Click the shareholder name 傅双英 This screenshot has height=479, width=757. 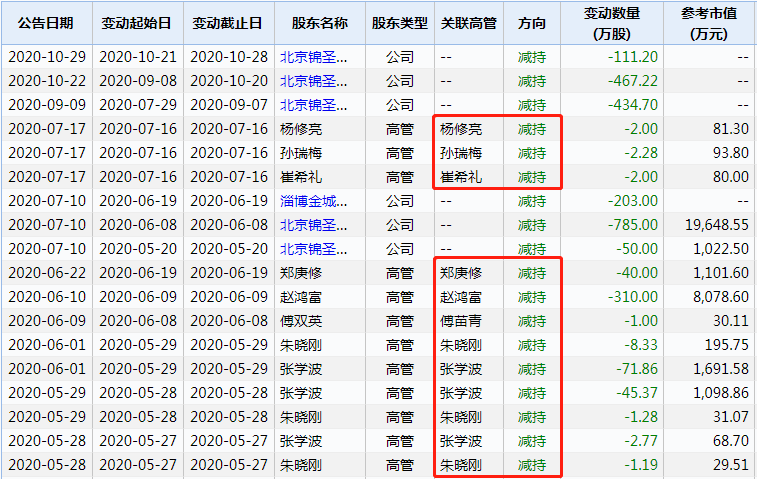301,321
